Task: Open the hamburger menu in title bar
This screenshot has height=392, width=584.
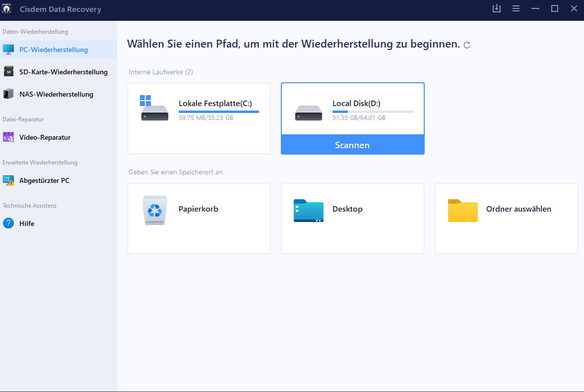Action: pyautogui.click(x=516, y=8)
